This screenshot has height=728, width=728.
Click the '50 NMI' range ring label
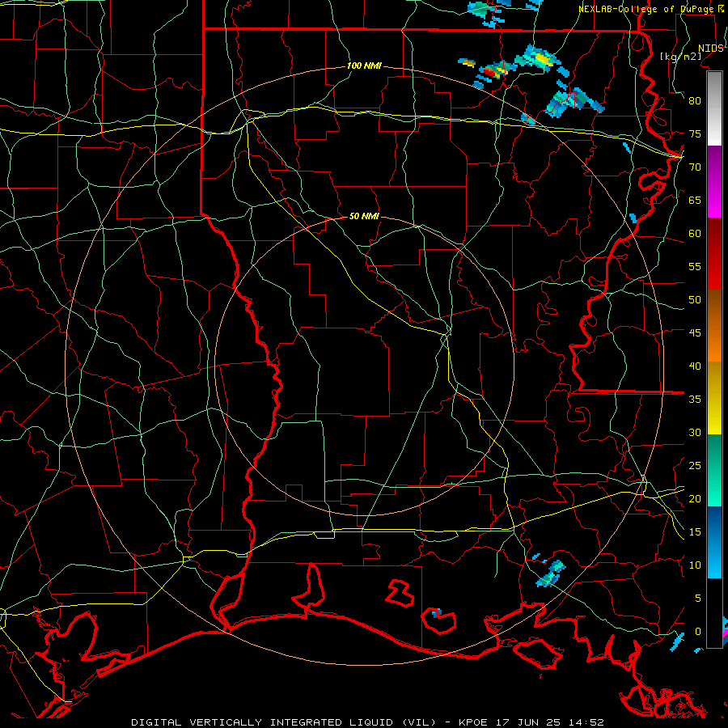pyautogui.click(x=364, y=216)
